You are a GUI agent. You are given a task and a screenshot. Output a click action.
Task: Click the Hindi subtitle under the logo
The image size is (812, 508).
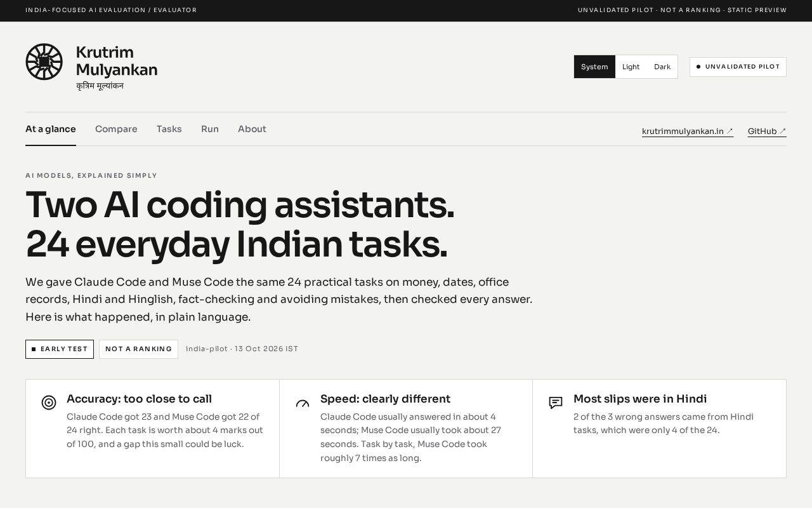click(100, 86)
